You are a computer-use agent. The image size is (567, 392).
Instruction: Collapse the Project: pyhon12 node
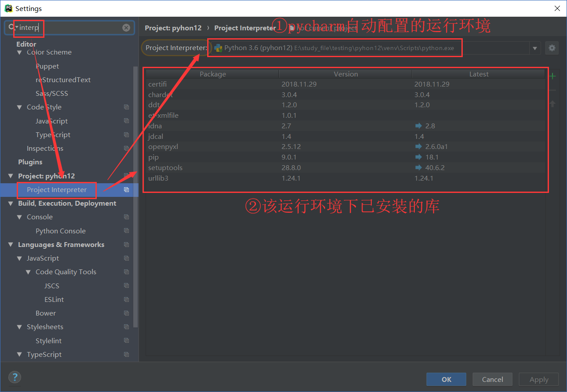click(x=11, y=176)
